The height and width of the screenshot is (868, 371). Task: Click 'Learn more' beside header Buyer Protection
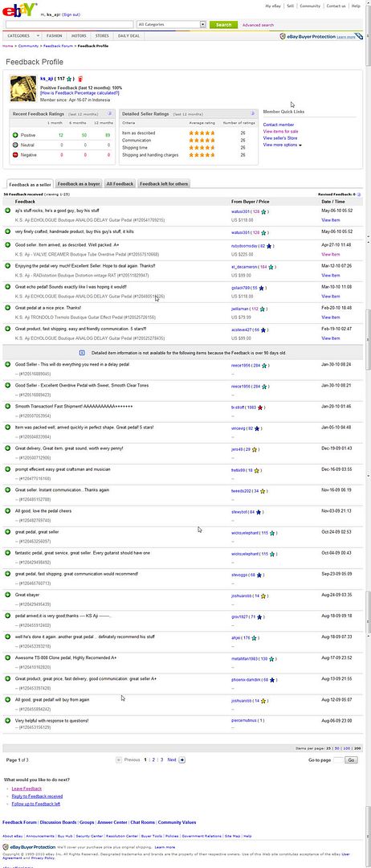[346, 37]
